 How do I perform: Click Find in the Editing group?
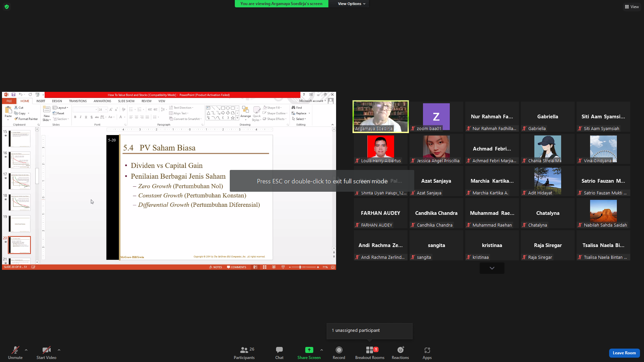[297, 108]
